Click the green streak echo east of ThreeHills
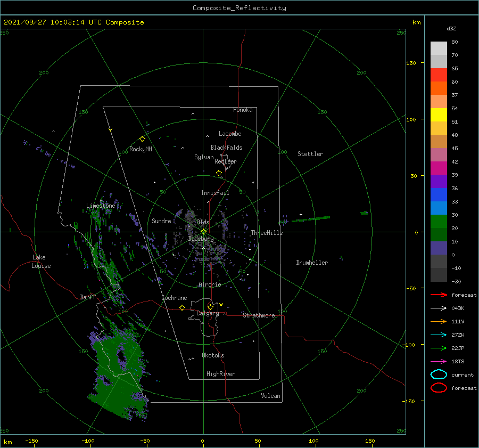479x448 pixels. tap(311, 218)
